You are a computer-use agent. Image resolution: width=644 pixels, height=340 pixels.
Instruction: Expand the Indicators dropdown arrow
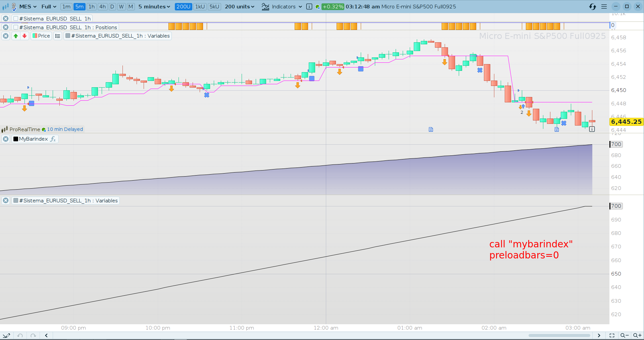[300, 7]
